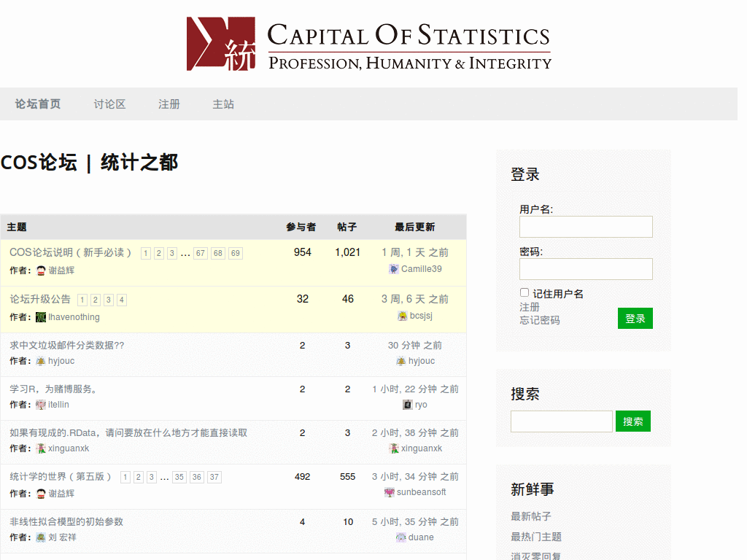
Task: Click 刘 宏祥's avatar icon
Action: (x=41, y=537)
